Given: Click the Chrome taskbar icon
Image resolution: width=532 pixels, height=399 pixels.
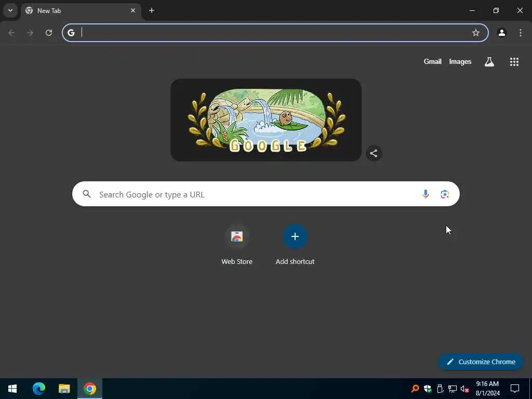Looking at the screenshot, I should (x=90, y=389).
